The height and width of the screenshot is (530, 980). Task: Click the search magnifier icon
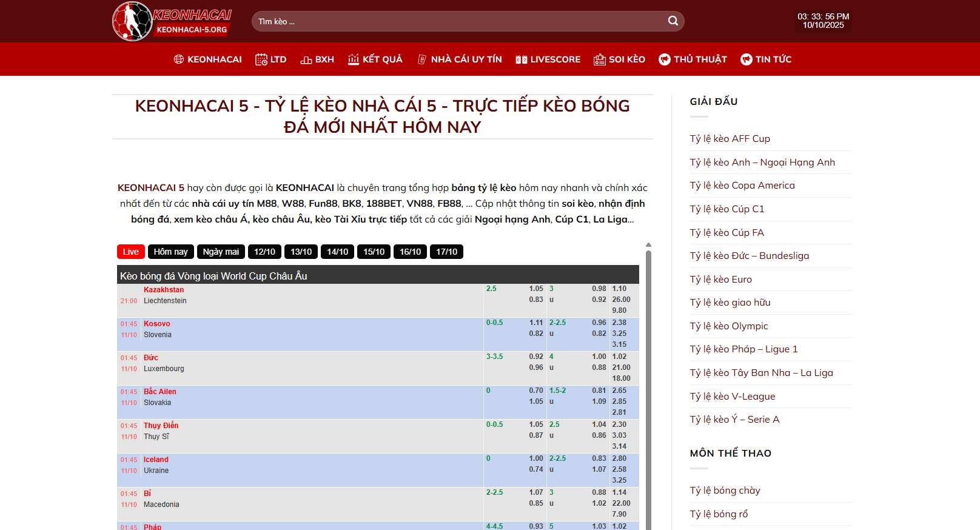(x=673, y=21)
